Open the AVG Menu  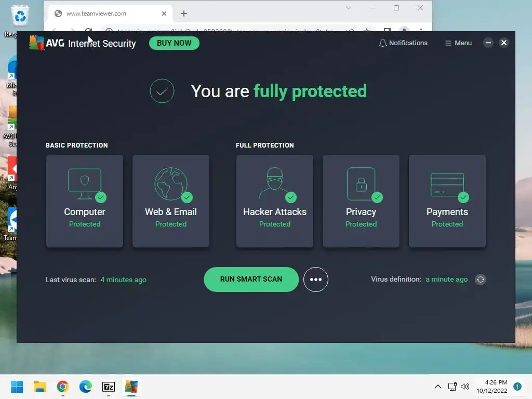point(458,43)
